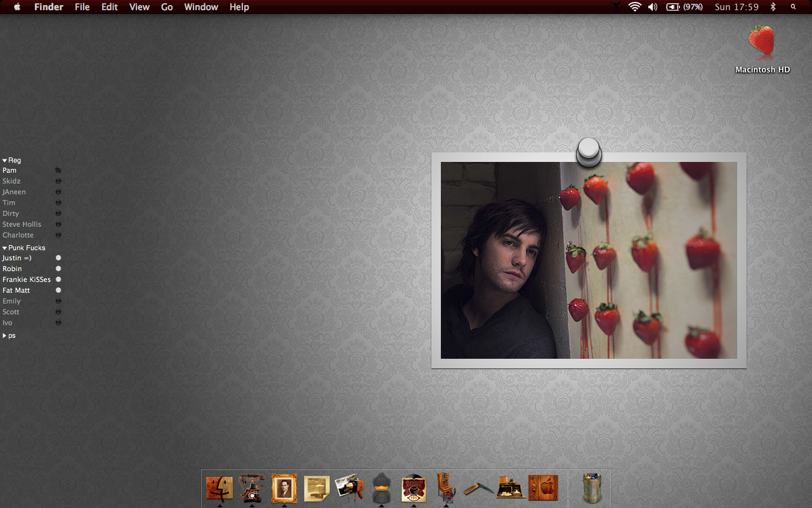The image size is (812, 508).
Task: Open the wooden Finder icon in the Dock
Action: pos(219,489)
